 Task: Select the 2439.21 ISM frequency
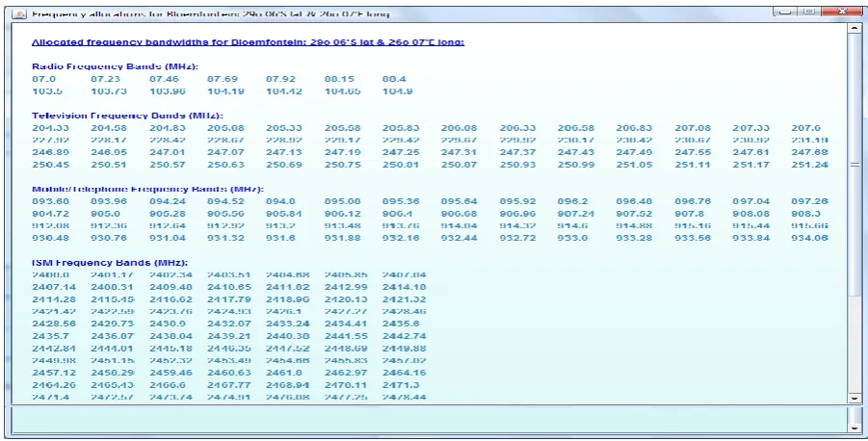coord(229,336)
